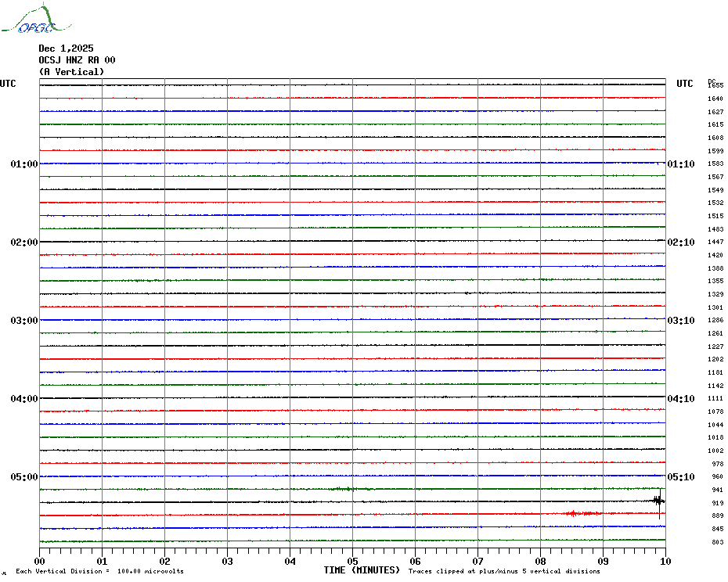The width and height of the screenshot is (728, 582).
Task: Click the '01:00' time label on left
Action: (x=24, y=164)
